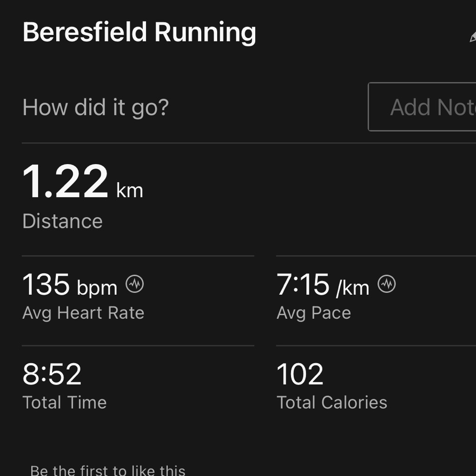476x476 pixels.
Task: Tap the edit pencil icon beside title
Action: [473, 36]
